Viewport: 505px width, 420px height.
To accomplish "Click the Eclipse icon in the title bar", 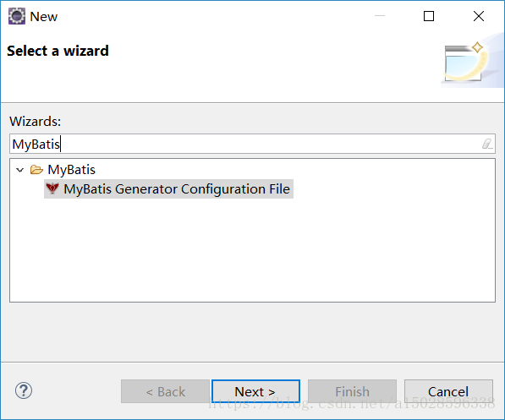I will [16, 16].
